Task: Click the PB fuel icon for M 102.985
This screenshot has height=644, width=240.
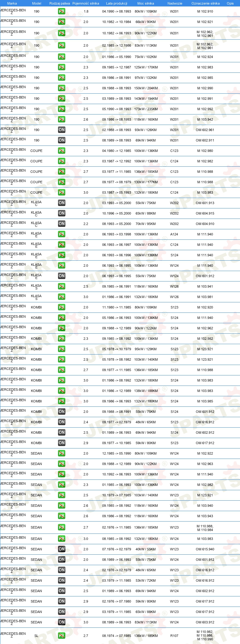Action: (62, 78)
